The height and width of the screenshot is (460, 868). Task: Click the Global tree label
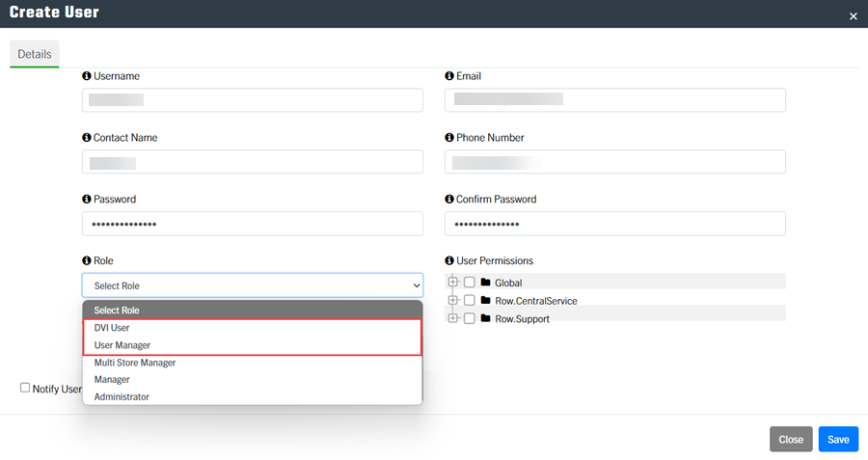click(508, 283)
